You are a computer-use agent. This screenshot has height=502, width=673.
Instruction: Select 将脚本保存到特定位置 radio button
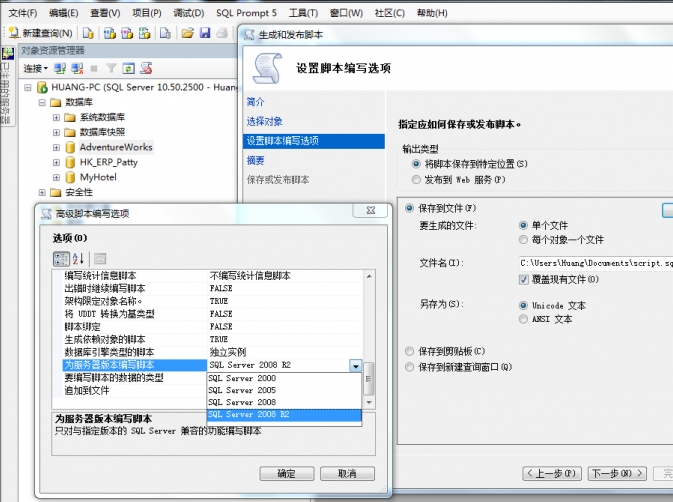coord(416,164)
